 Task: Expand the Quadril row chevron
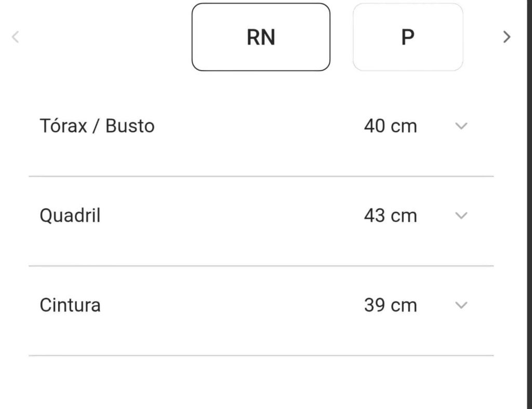coord(461,215)
